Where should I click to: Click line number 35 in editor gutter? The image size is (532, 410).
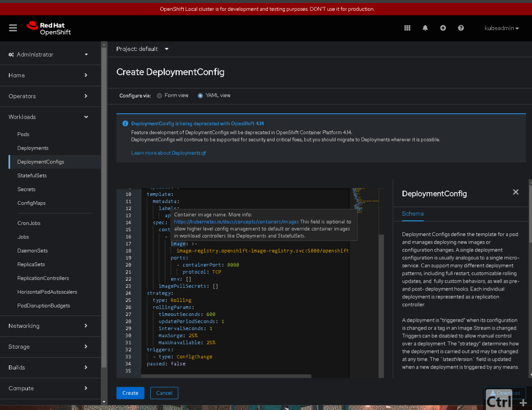(128, 371)
